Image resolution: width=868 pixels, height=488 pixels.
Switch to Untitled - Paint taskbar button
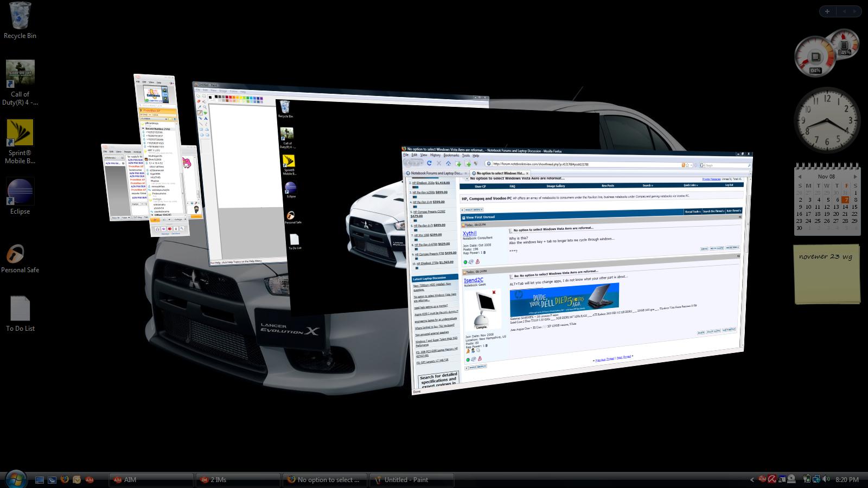coord(412,480)
